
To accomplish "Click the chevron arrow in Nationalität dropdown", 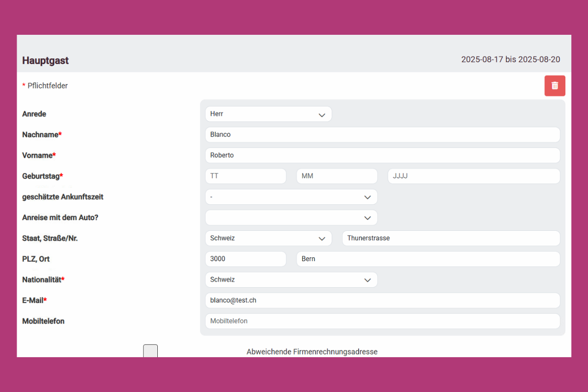I will tap(367, 280).
